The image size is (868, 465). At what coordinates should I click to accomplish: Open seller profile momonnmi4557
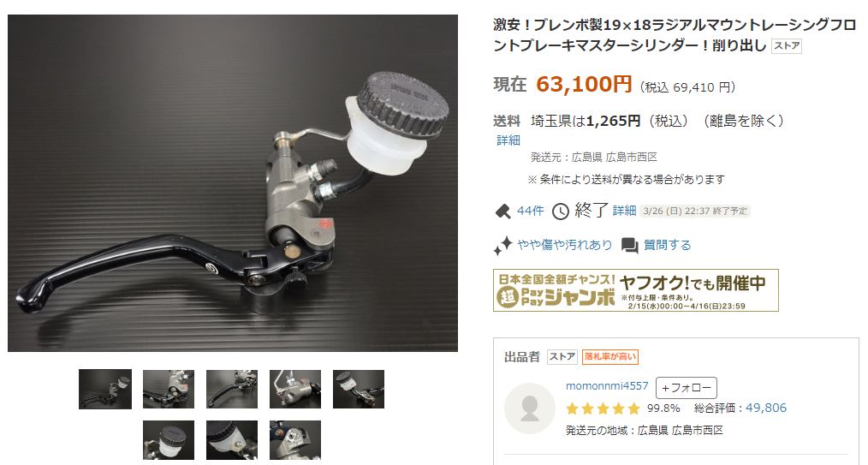[607, 386]
